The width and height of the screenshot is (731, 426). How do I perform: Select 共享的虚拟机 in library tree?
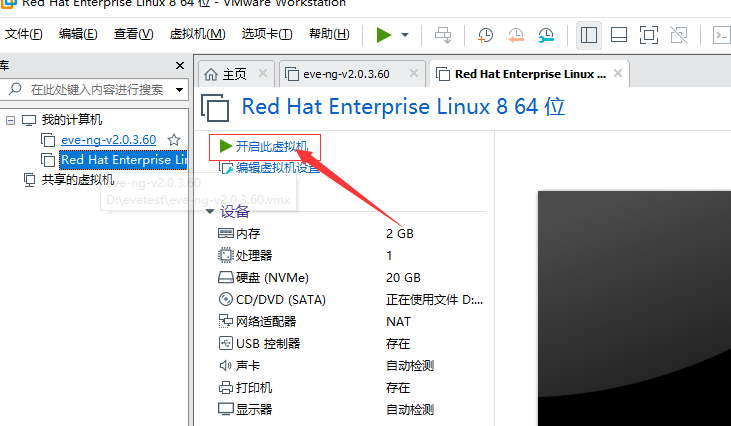pyautogui.click(x=77, y=179)
